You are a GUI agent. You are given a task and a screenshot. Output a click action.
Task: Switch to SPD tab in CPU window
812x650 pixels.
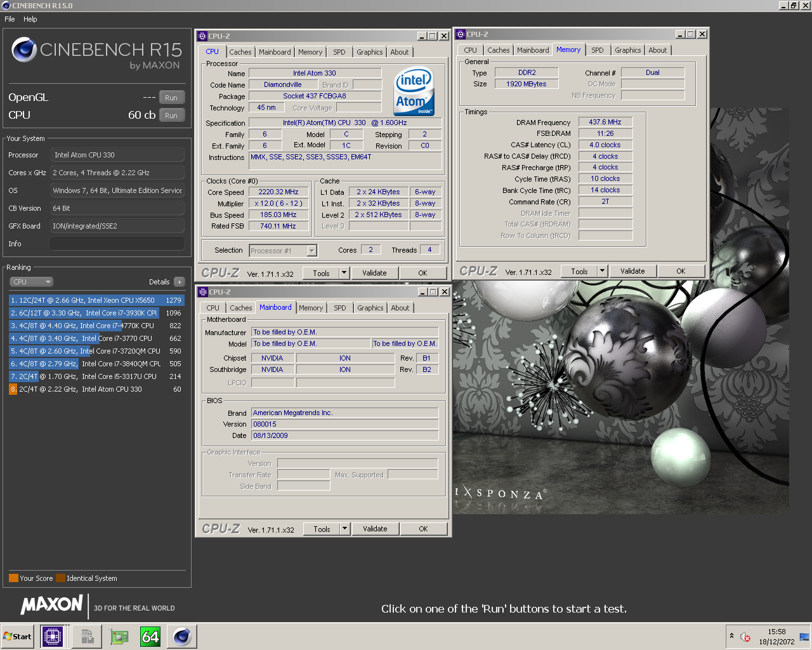point(339,52)
